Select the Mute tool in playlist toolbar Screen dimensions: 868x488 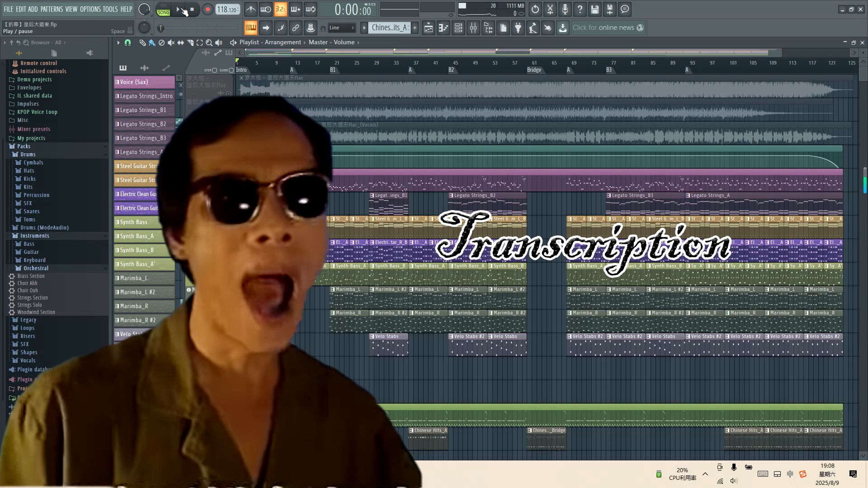click(171, 42)
